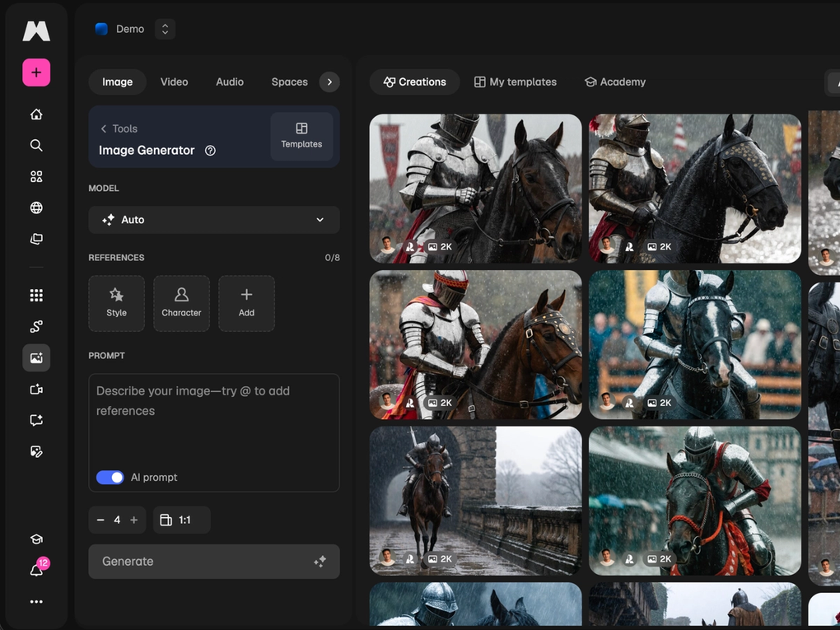Expand the Demo workspace switcher
The width and height of the screenshot is (840, 630).
165,29
